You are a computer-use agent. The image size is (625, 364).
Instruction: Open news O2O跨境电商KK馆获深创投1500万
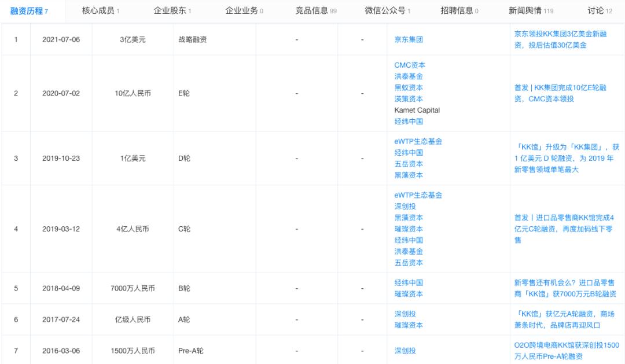point(567,351)
